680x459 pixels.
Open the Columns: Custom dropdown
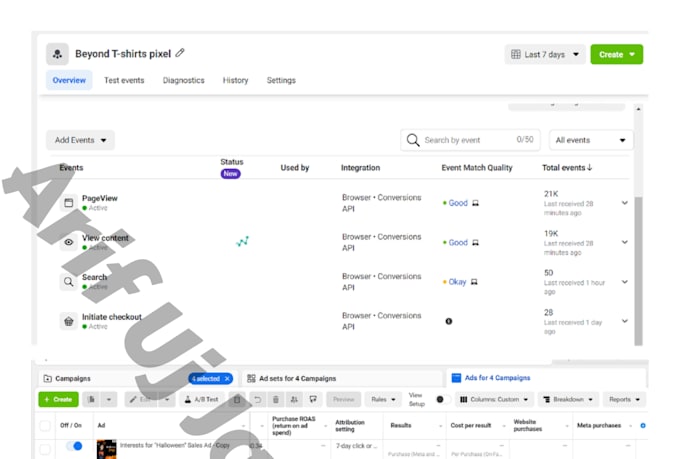(494, 399)
